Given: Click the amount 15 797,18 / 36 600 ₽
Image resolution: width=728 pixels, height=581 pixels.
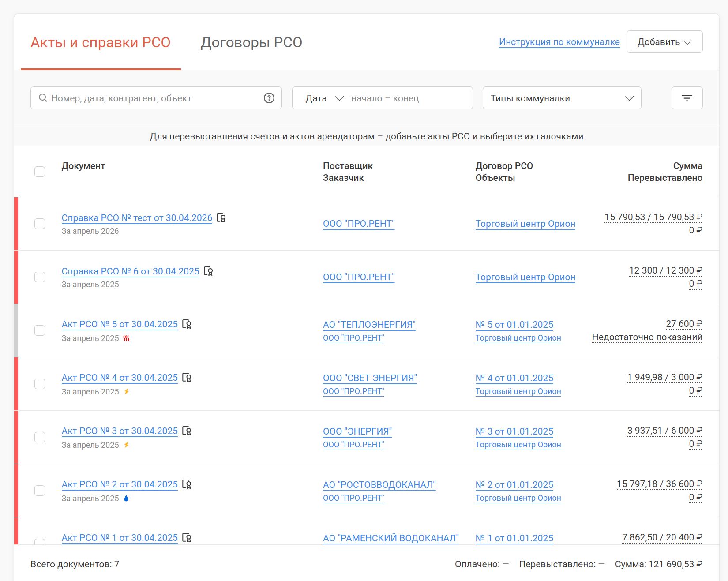Looking at the screenshot, I should click(x=660, y=484).
